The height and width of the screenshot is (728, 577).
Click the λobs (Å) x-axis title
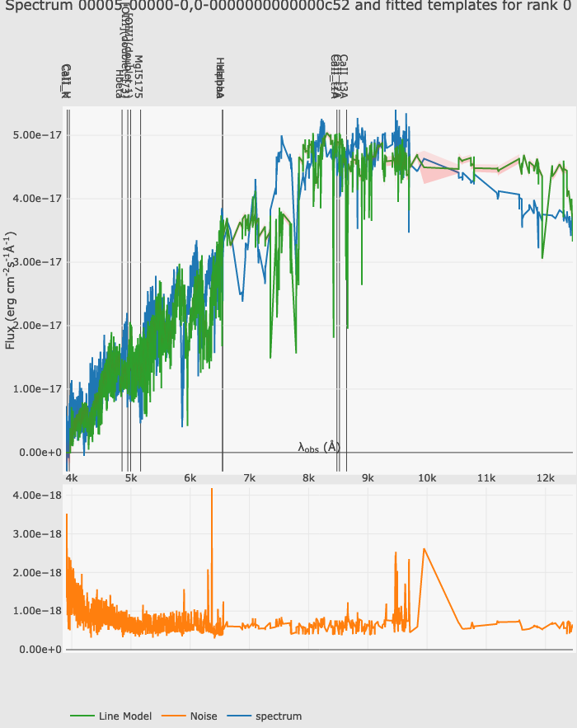(319, 447)
